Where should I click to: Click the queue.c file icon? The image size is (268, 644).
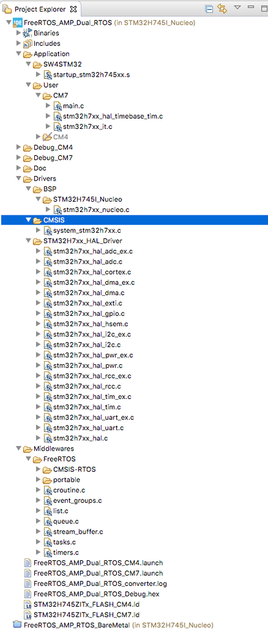pos(48,522)
